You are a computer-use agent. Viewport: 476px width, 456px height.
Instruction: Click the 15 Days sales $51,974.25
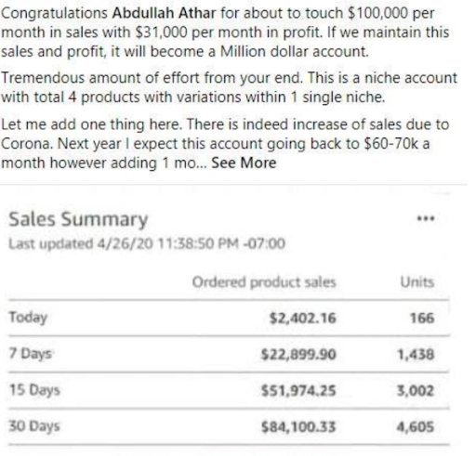coord(298,391)
